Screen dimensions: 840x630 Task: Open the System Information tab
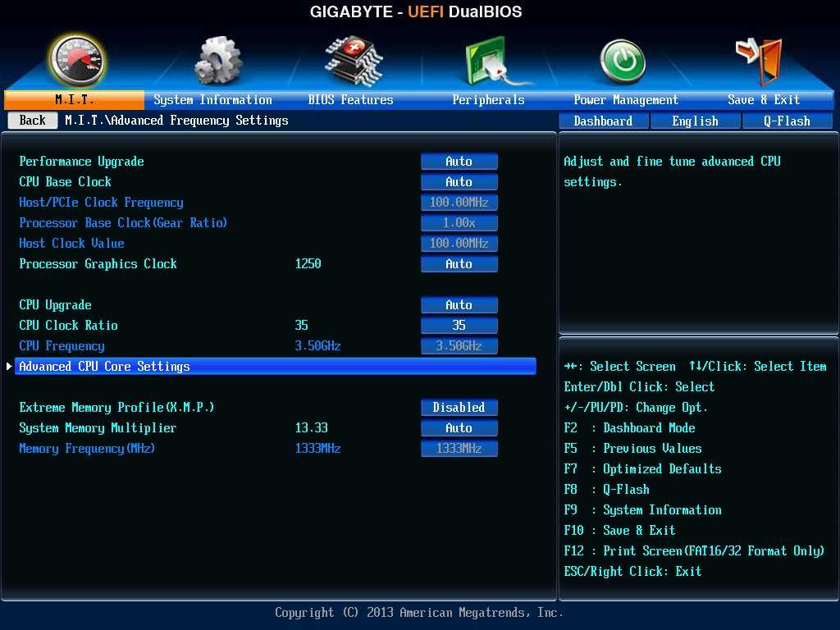(x=212, y=100)
